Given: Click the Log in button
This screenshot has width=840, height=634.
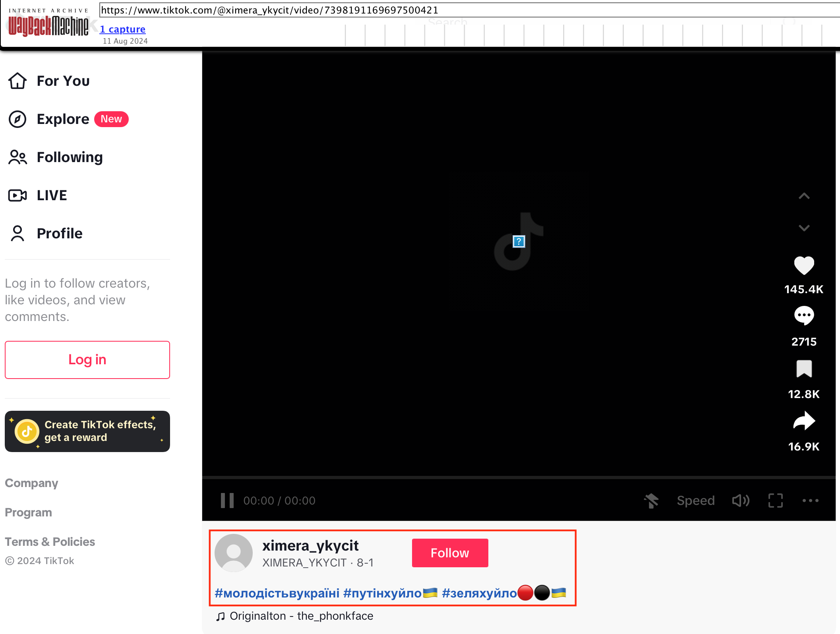Looking at the screenshot, I should [x=87, y=360].
